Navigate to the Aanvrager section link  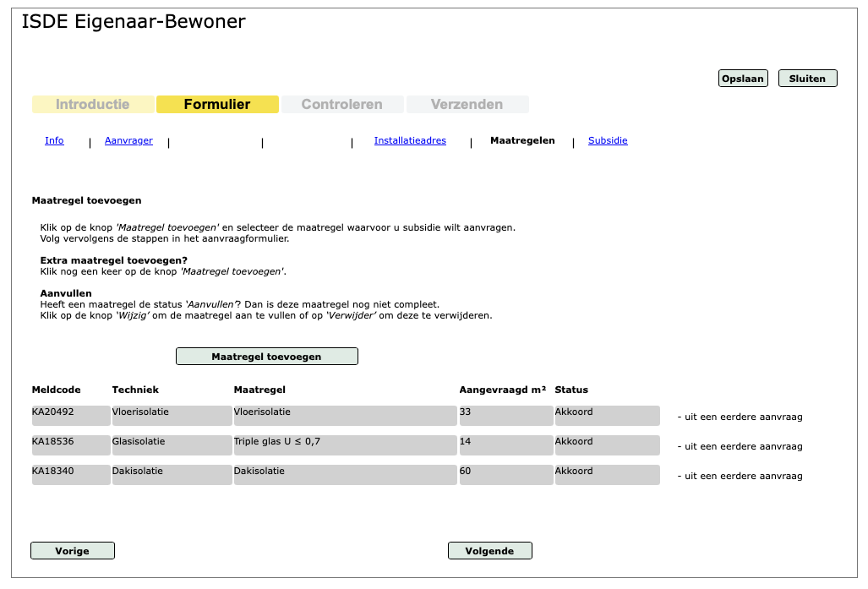pos(128,141)
